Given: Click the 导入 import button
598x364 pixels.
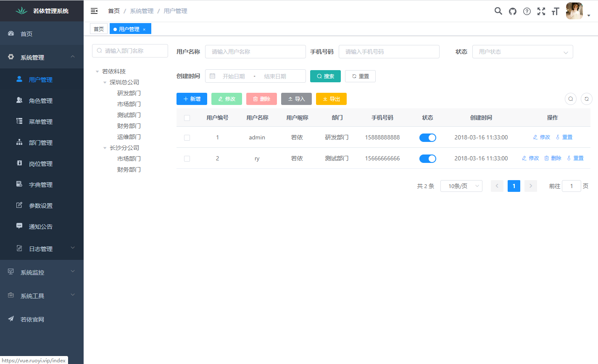Looking at the screenshot, I should (x=296, y=99).
